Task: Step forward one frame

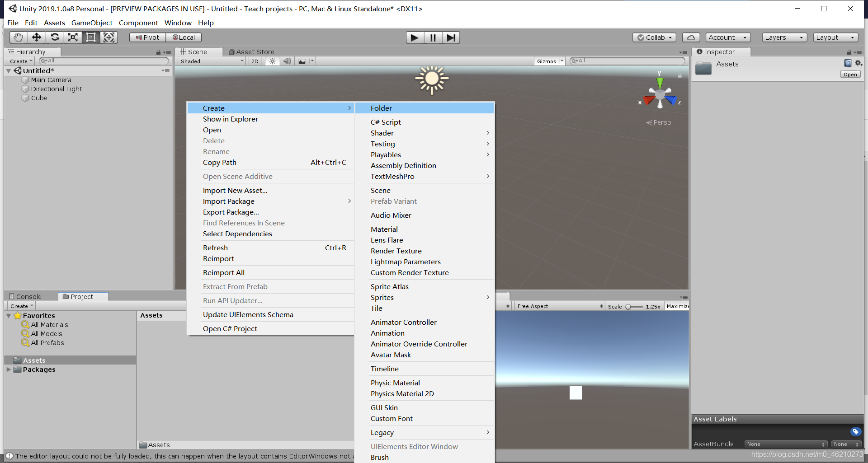Action: [x=451, y=37]
